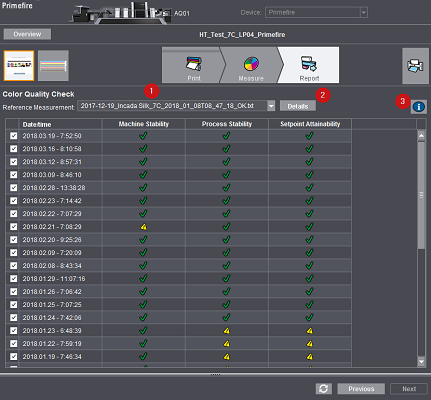This screenshot has height=400, width=431.
Task: Click the yellow warning icon for 2018.02.21
Action: point(144,227)
